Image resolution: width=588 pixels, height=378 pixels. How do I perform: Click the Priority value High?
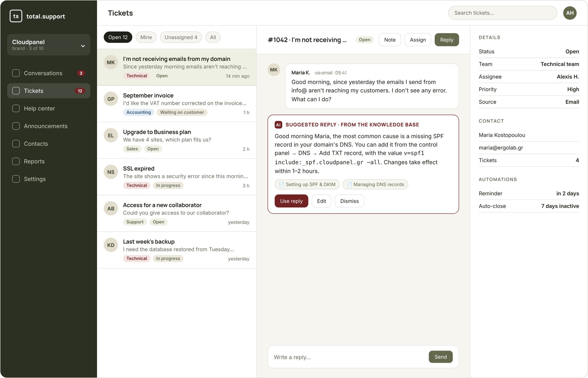pos(573,90)
